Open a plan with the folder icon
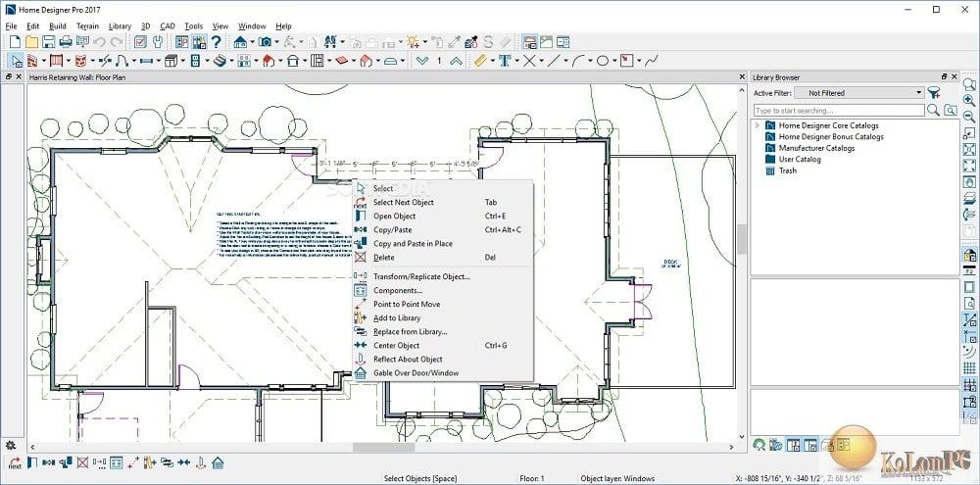The height and width of the screenshot is (485, 980). 32,42
